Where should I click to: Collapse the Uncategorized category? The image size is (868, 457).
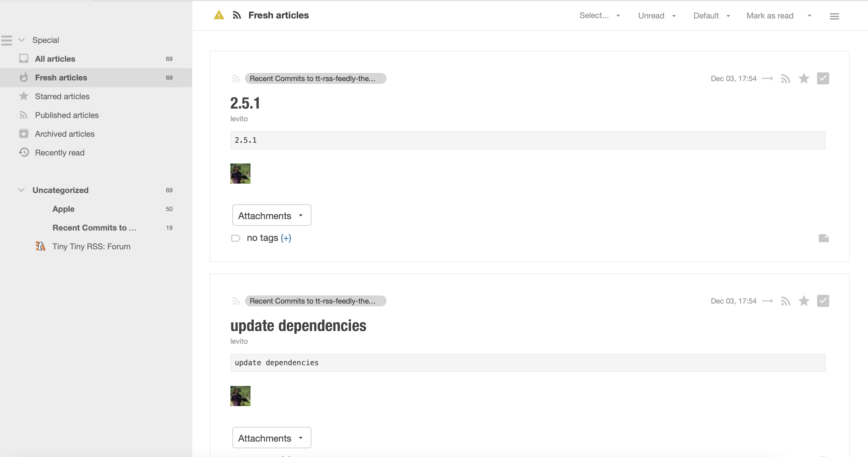pos(21,190)
